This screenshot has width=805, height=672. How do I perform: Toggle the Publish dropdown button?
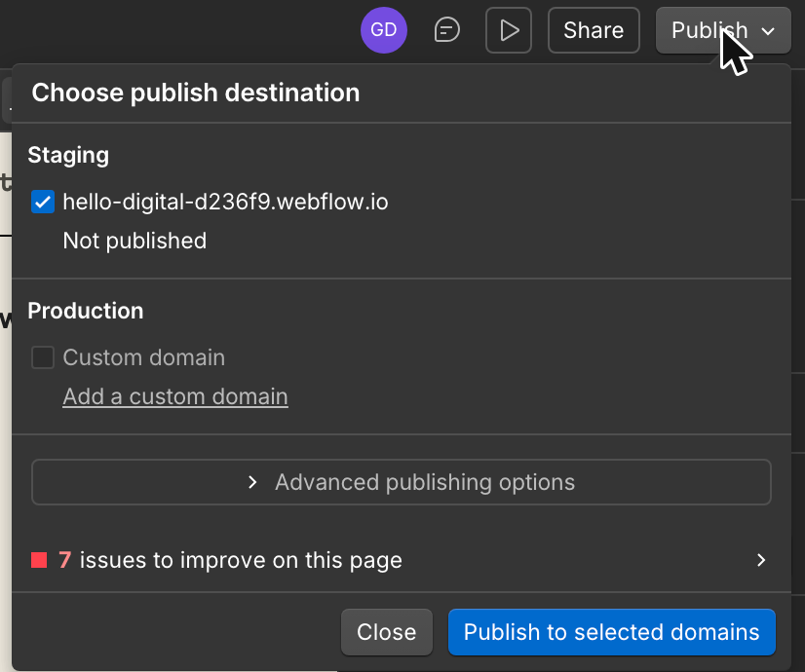(723, 30)
